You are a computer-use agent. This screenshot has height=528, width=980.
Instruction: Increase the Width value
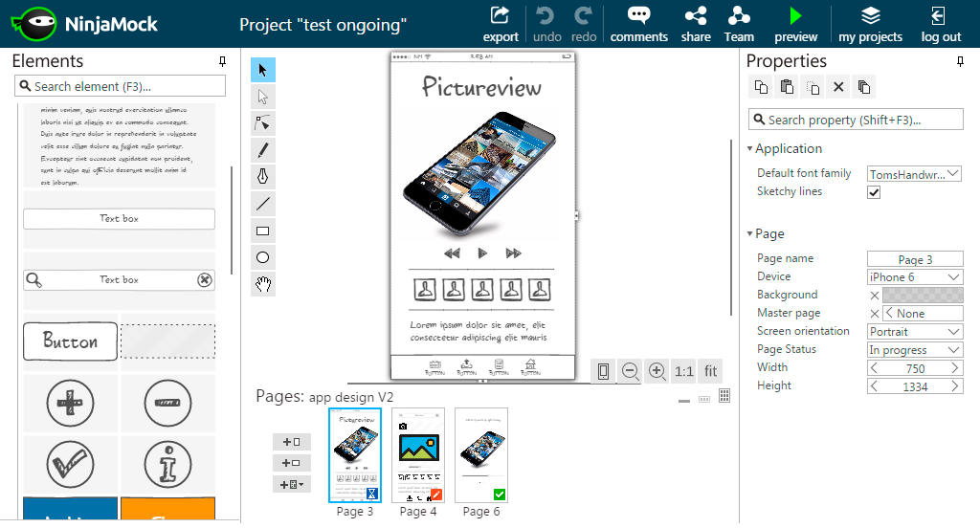click(x=955, y=368)
